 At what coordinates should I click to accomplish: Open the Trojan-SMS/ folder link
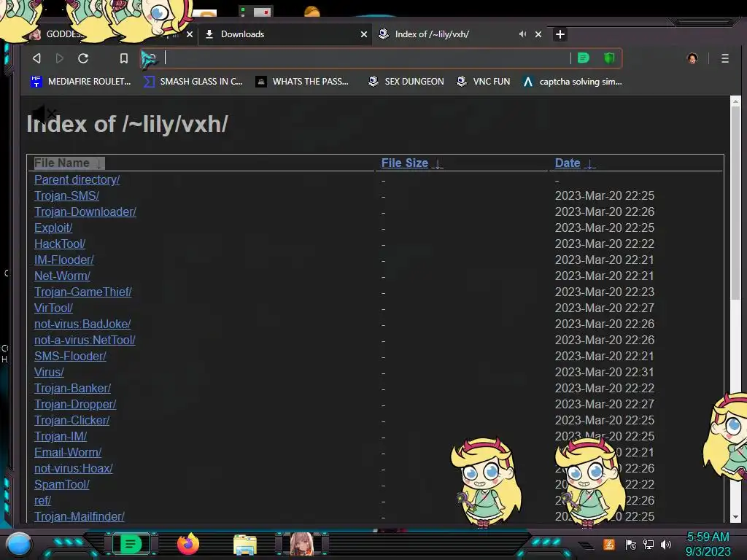66,195
